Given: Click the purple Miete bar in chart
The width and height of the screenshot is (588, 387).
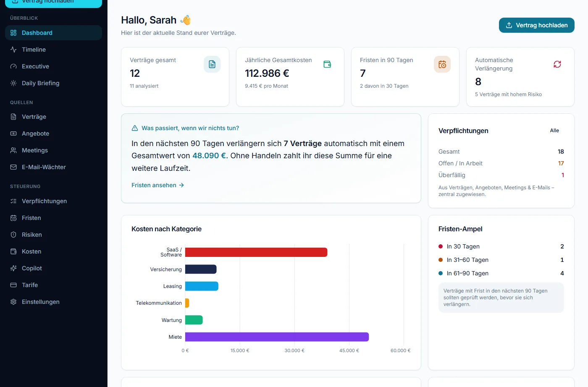Looking at the screenshot, I should pos(277,337).
